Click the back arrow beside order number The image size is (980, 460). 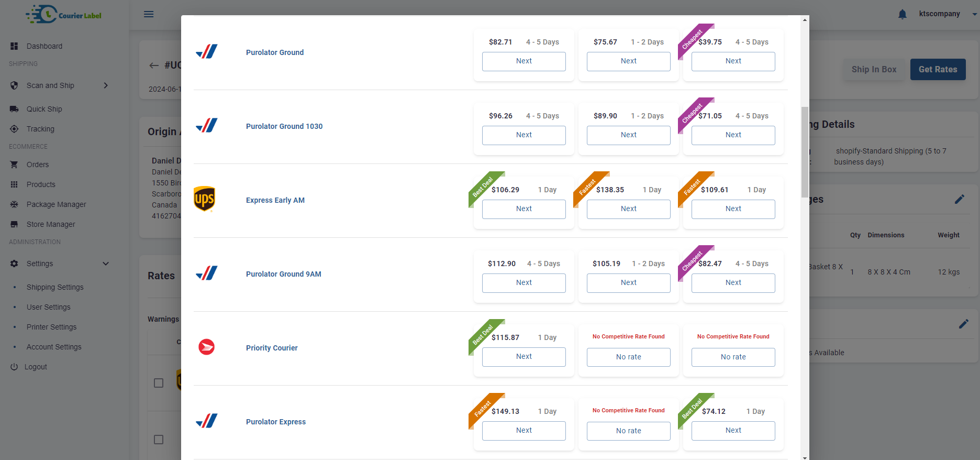pos(154,65)
